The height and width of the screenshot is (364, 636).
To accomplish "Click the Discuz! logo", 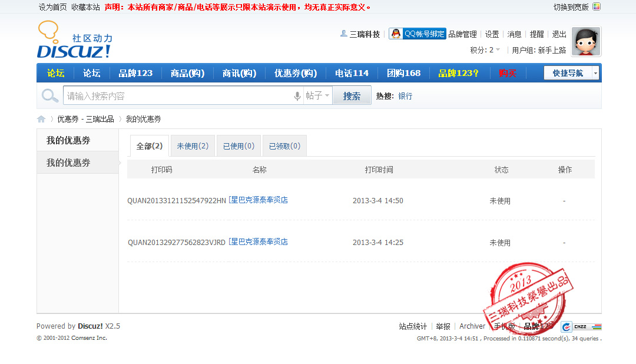I will [75, 39].
